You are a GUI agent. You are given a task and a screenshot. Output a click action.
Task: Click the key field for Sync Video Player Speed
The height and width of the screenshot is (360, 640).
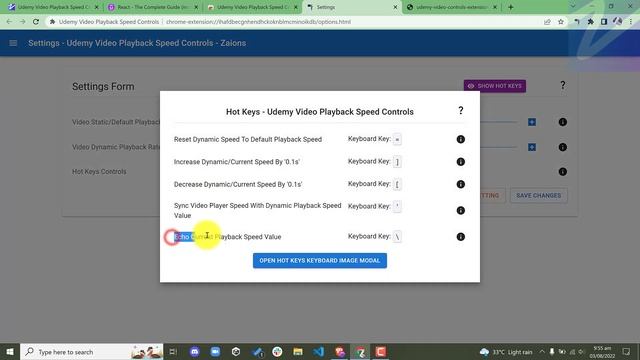point(397,207)
